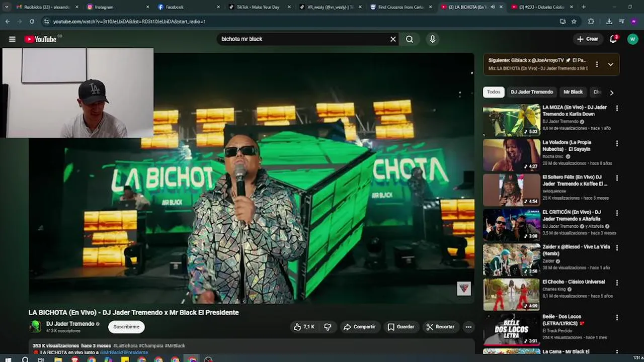Screen dimensions: 644x362
Task: Open the browser downloads icon
Action: [609, 22]
